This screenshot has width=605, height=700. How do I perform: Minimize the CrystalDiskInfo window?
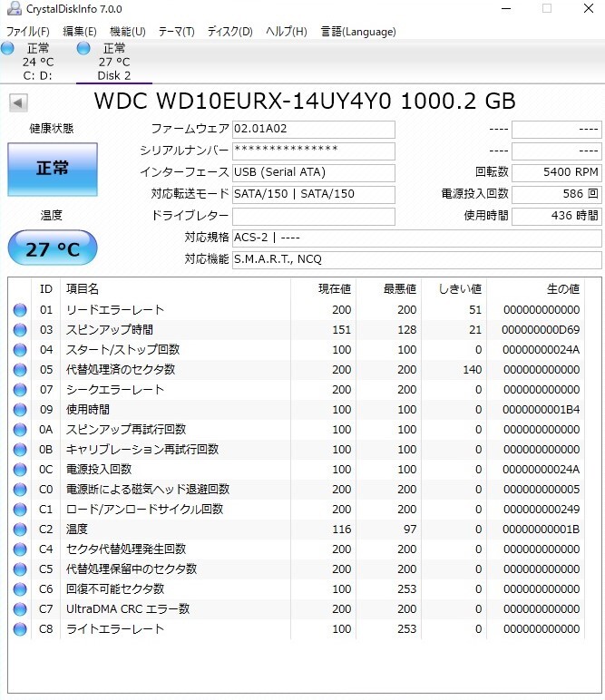506,8
